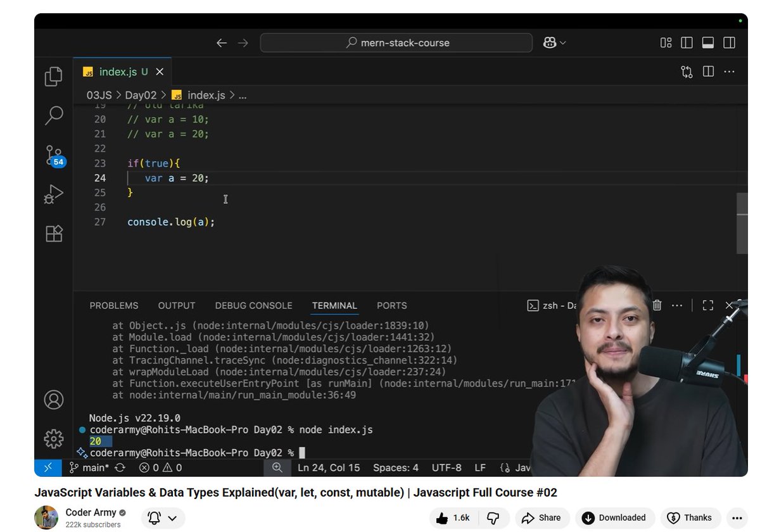760x532 pixels.
Task: Synchronize changes using status bar sync icon
Action: click(120, 467)
